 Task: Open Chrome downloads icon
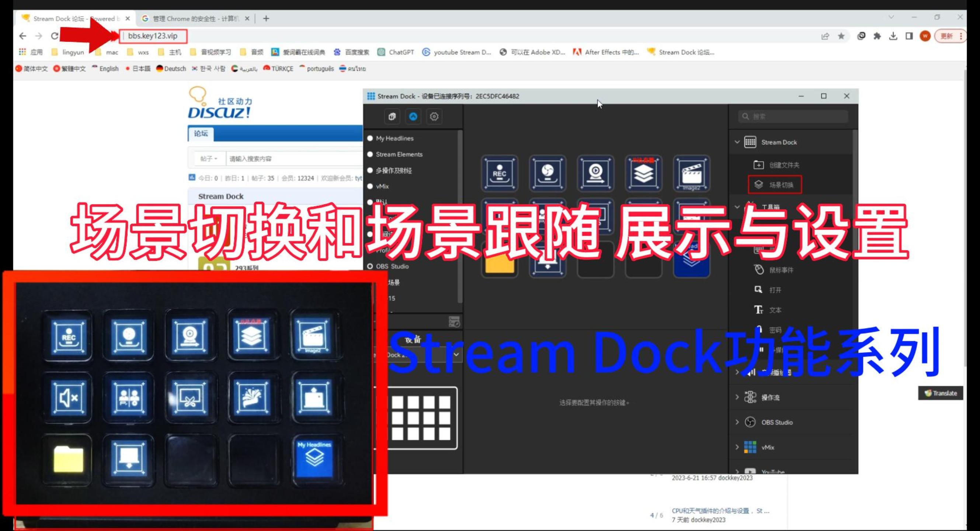(893, 36)
